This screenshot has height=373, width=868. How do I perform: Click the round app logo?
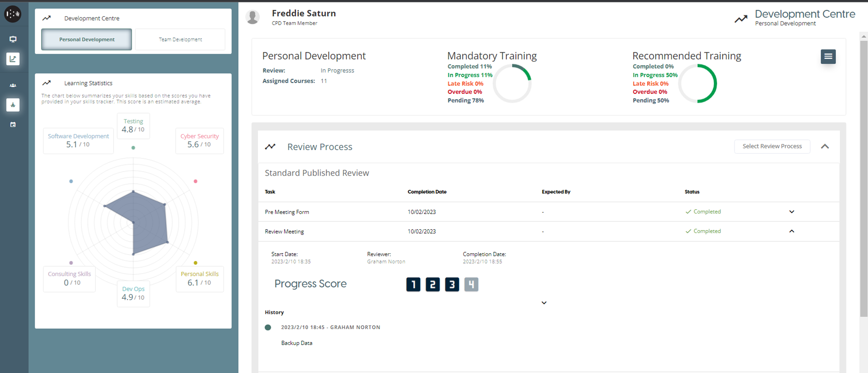(13, 14)
